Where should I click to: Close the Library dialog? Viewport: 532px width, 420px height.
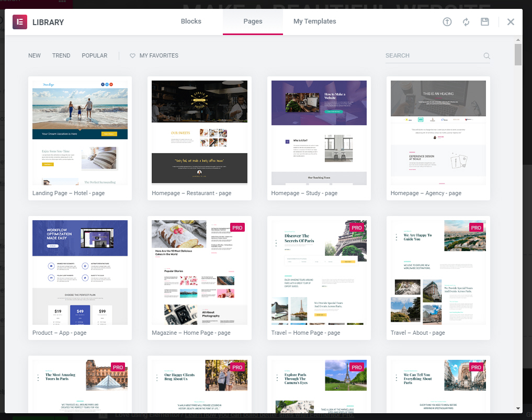511,22
